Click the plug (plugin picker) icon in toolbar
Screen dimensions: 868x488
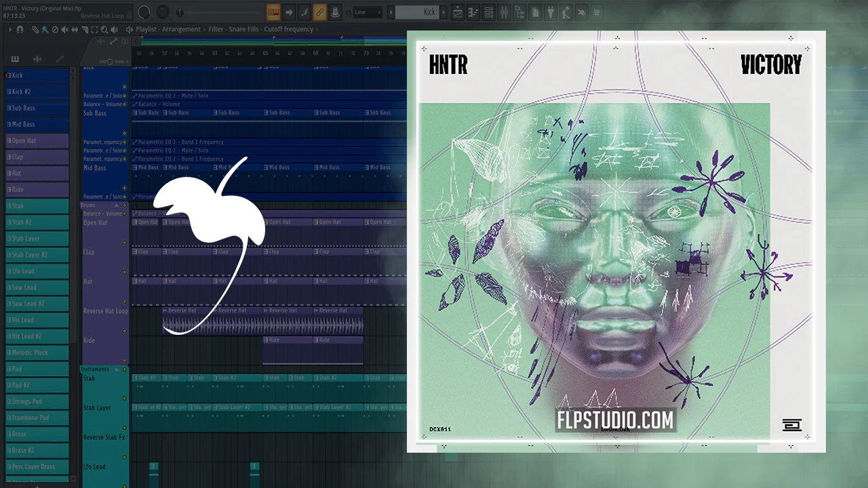pos(551,12)
